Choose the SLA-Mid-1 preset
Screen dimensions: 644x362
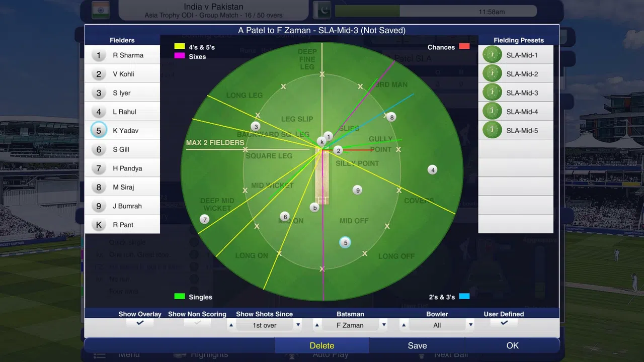pos(516,55)
